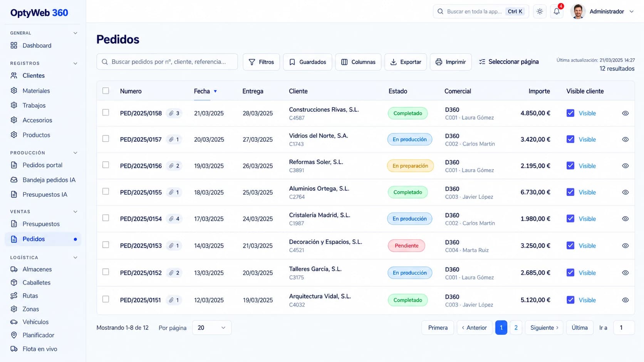Toggle the light/dark theme sun icon
This screenshot has width=644, height=362.
(540, 12)
